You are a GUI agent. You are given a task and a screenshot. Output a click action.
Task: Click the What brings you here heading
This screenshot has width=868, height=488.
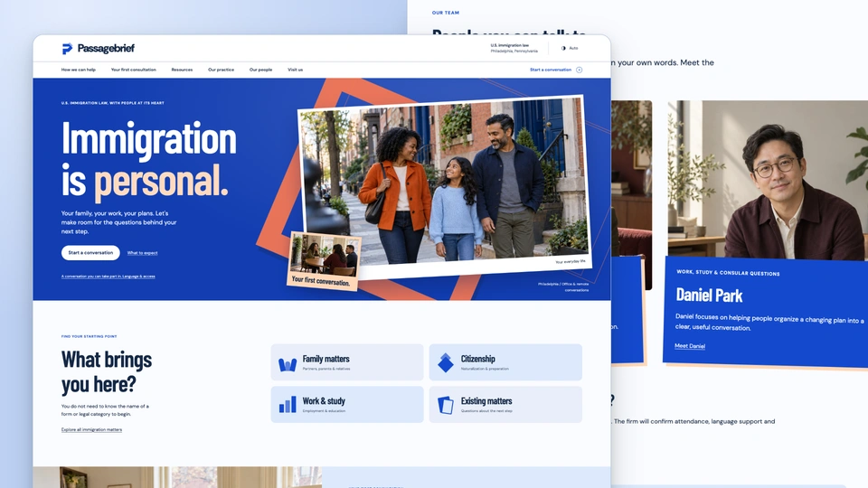[x=107, y=371]
